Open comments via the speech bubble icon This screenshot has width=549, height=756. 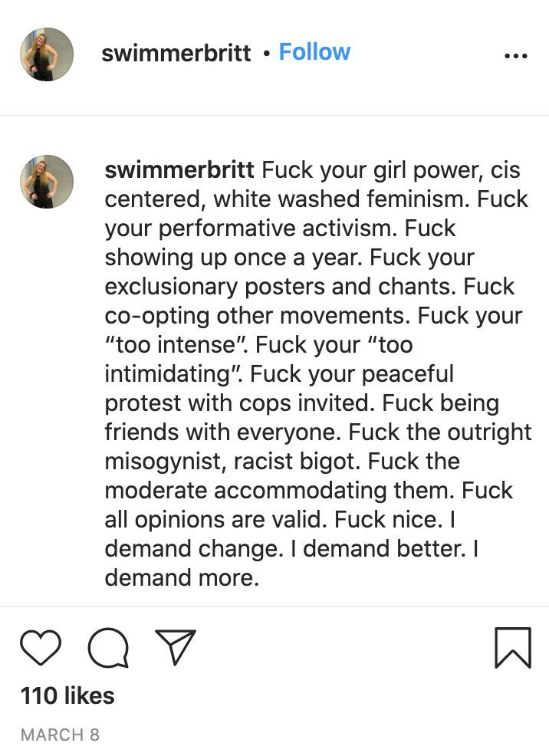point(107,649)
